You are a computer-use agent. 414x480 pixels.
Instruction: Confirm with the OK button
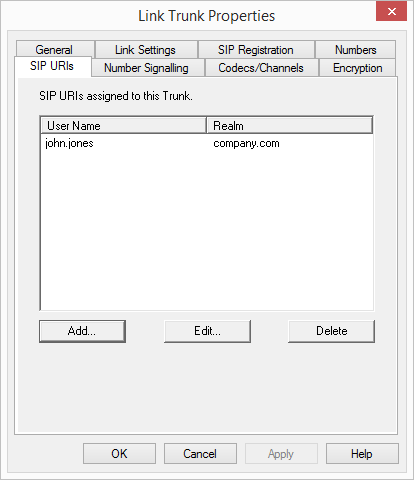pos(119,454)
